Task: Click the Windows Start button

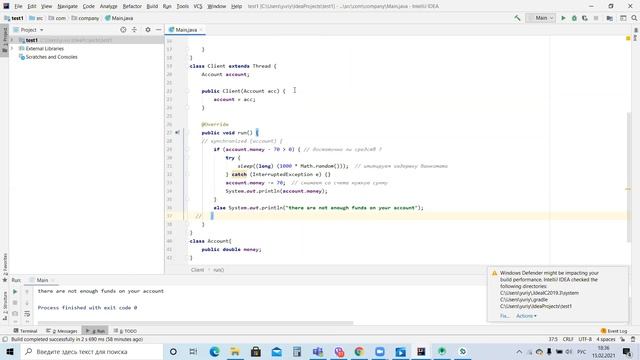Action: click(9, 351)
